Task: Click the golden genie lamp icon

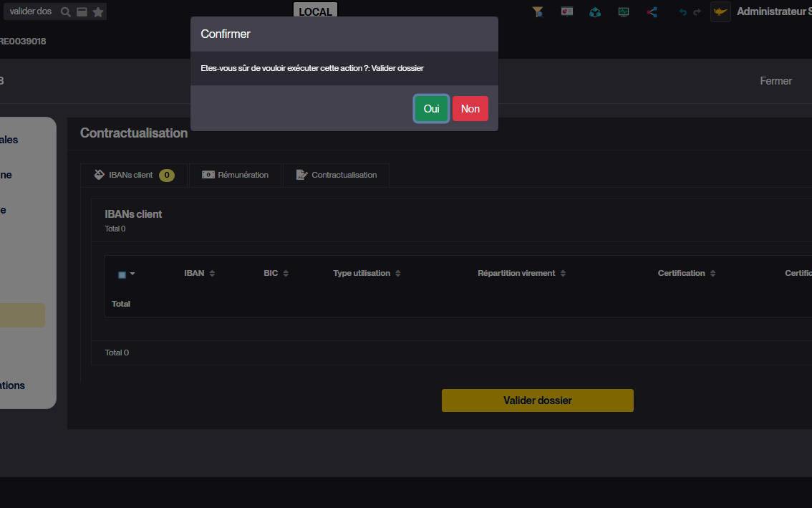Action: [x=720, y=12]
